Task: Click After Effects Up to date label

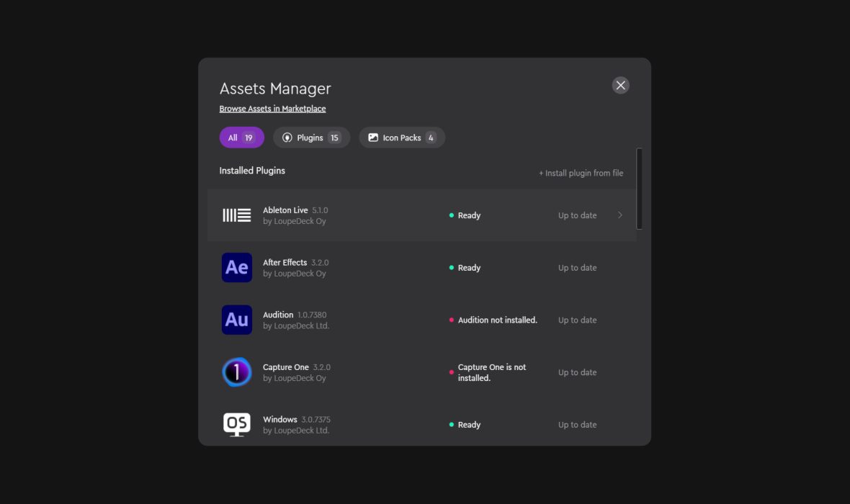Action: [x=577, y=268]
